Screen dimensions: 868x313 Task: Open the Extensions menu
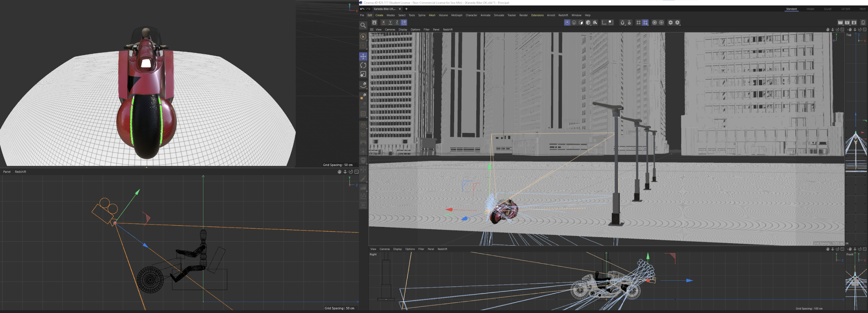[x=537, y=15]
